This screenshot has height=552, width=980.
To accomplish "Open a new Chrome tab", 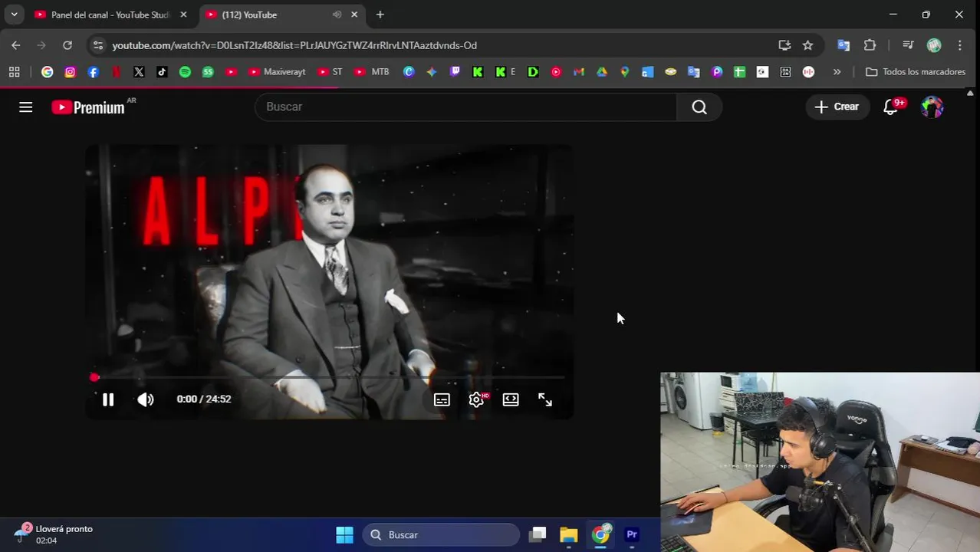I will coord(380,15).
